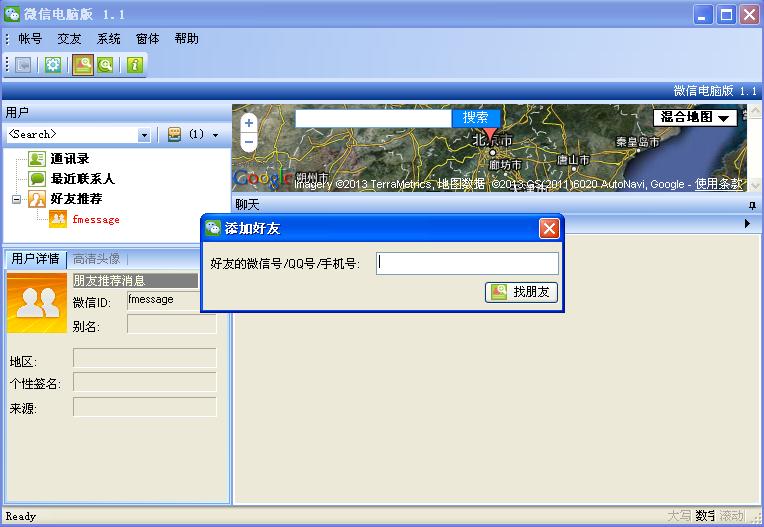Click the map search text box
This screenshot has height=527, width=764.
point(373,118)
